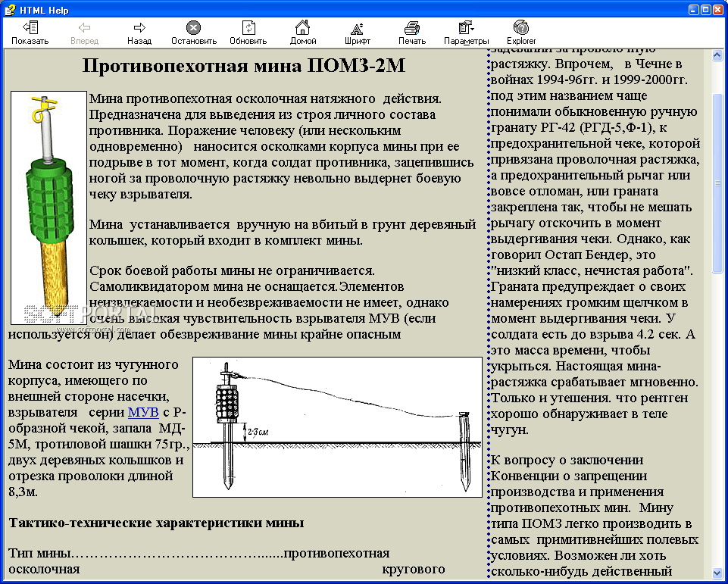
Task: Click the tripwire installation diagram
Action: [x=338, y=427]
